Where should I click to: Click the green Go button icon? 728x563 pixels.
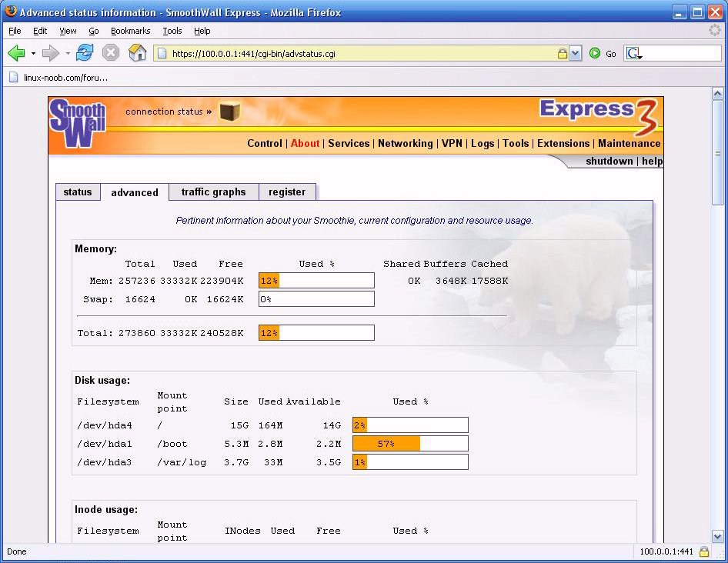595,53
